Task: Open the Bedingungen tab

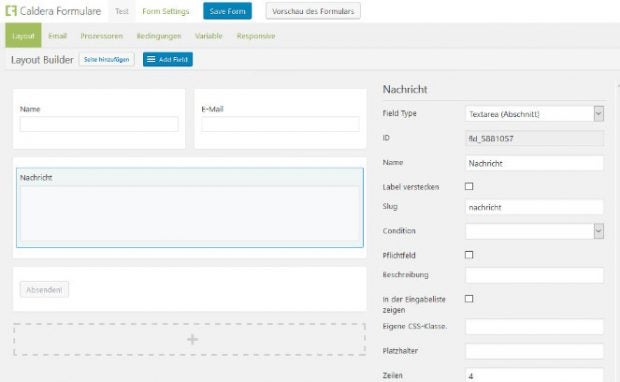Action: [159, 36]
